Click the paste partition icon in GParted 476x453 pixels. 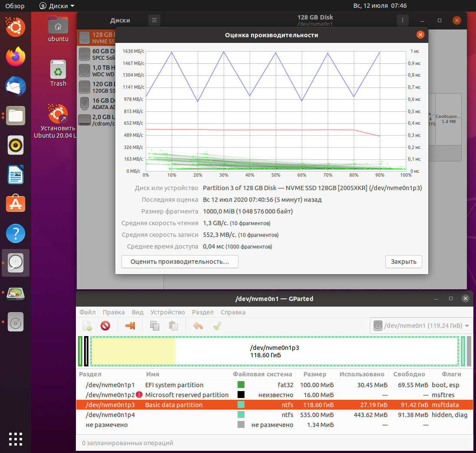click(173, 326)
